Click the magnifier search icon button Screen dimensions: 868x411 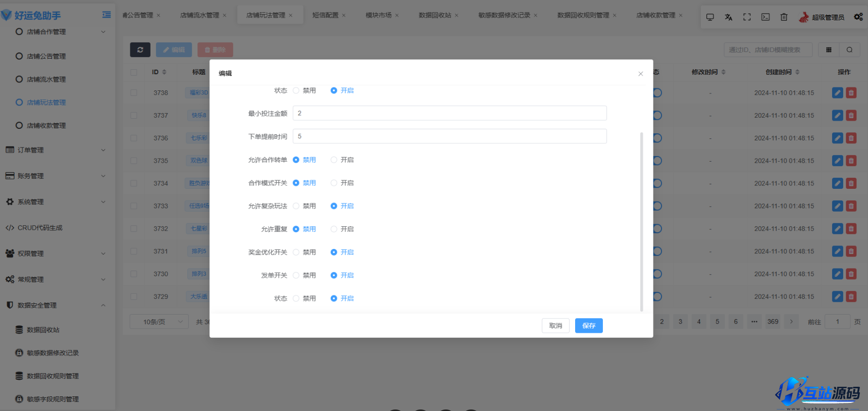[x=849, y=49]
